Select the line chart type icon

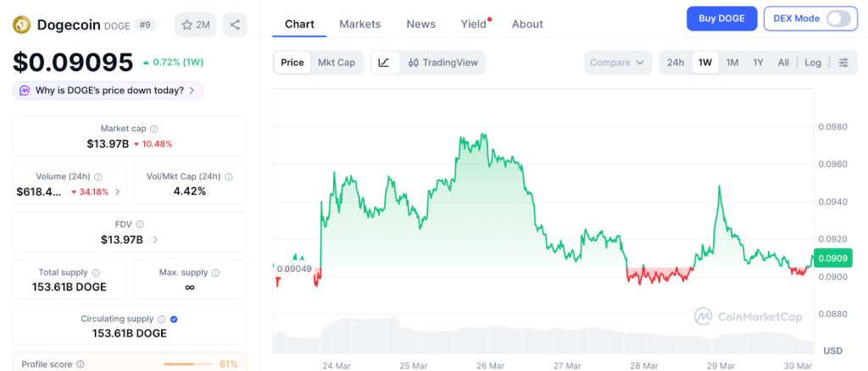(x=384, y=63)
